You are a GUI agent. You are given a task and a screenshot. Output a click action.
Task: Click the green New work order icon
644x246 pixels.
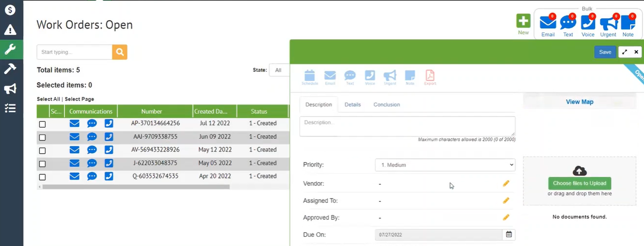(x=523, y=21)
